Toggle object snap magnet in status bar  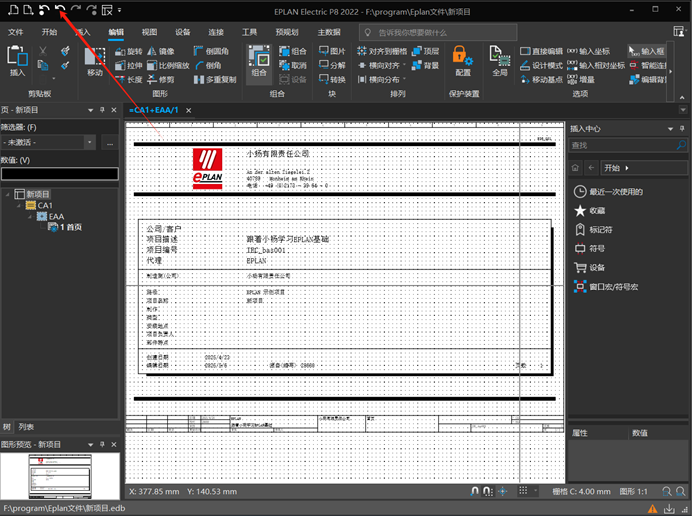(474, 491)
